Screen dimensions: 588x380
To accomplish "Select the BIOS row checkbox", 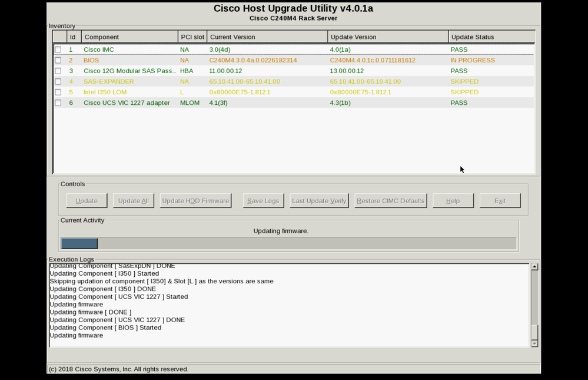I will pyautogui.click(x=58, y=60).
